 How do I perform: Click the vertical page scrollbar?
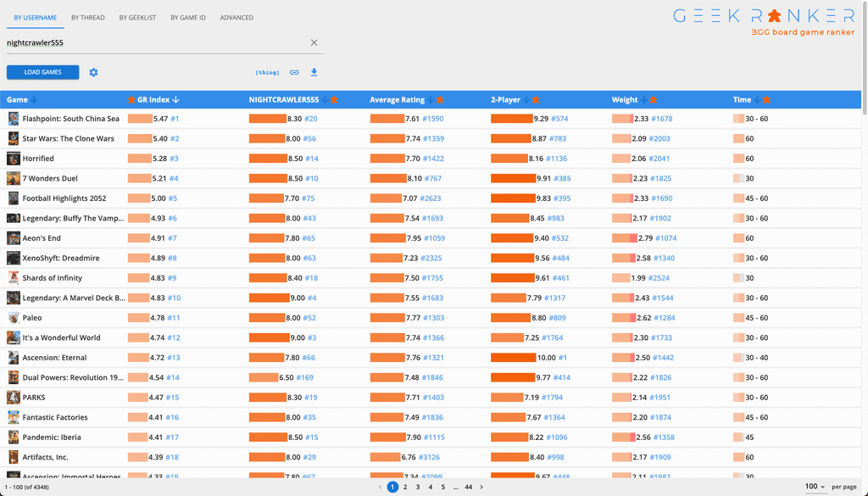(x=865, y=59)
